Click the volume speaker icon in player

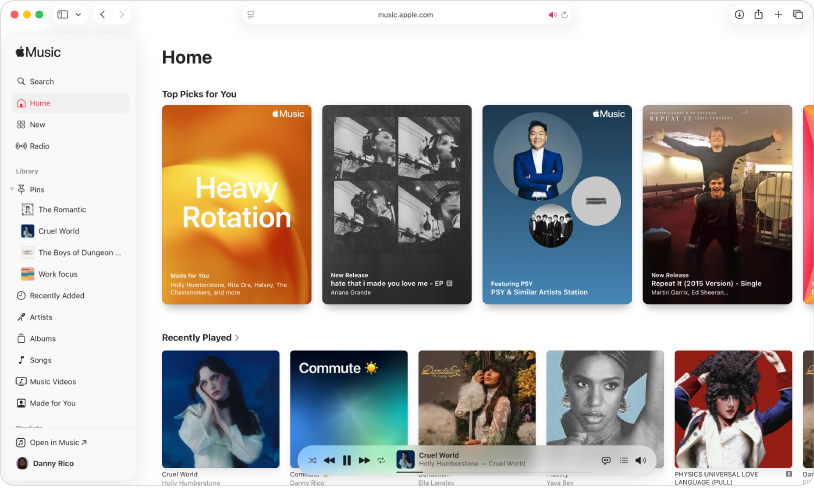pos(641,460)
